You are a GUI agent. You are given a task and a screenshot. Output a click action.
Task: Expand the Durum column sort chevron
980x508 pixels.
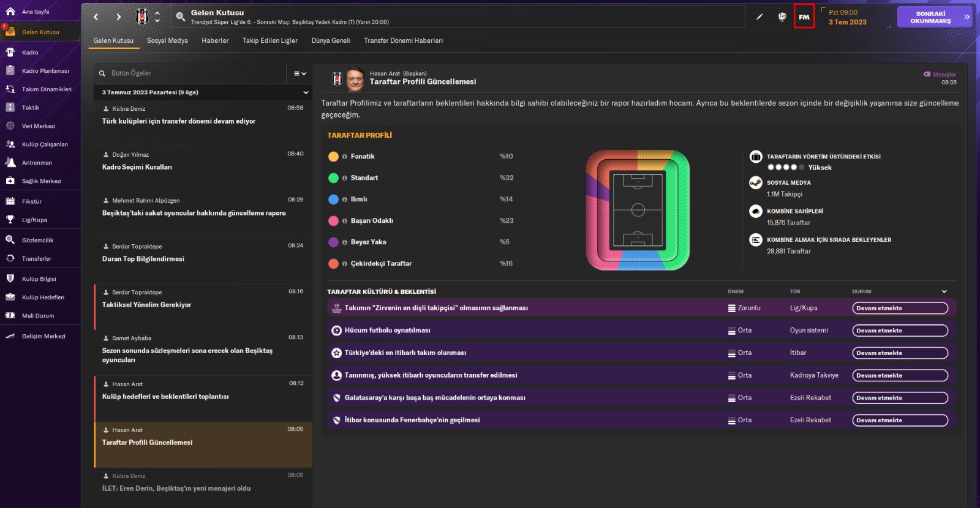pos(944,291)
